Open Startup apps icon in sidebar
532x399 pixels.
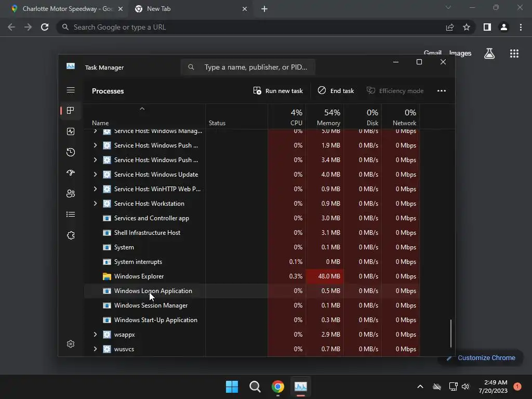[71, 172]
